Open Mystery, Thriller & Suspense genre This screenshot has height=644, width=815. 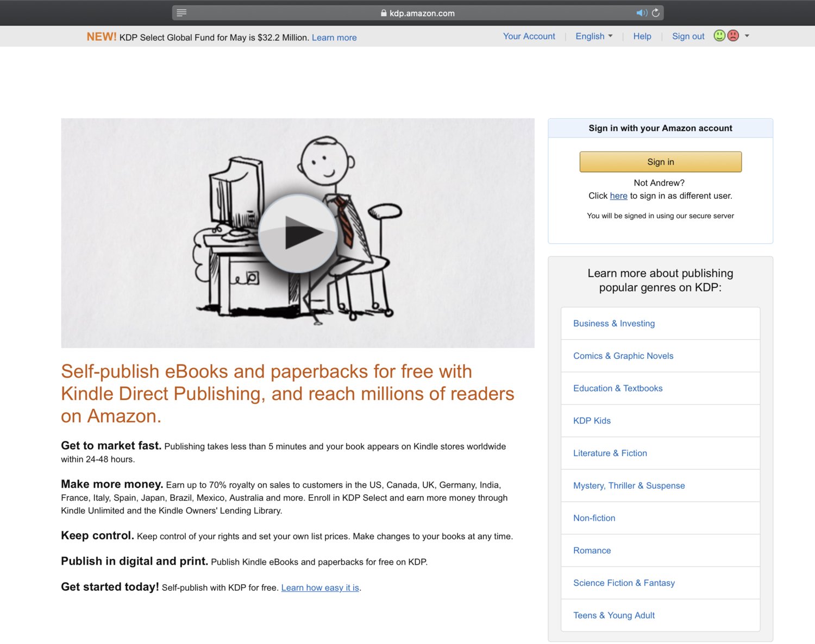point(660,485)
